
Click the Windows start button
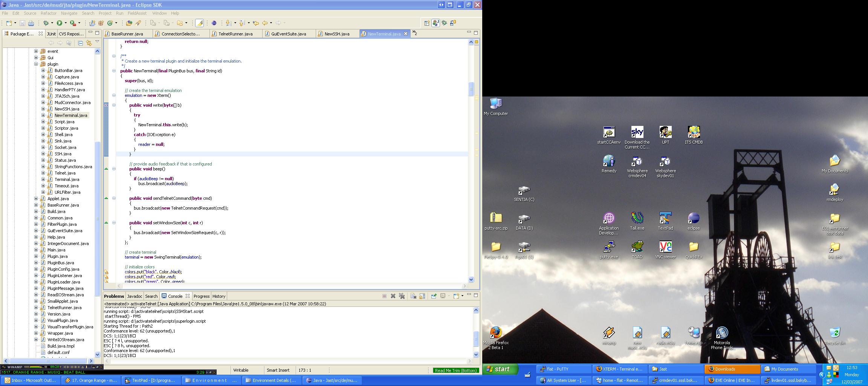501,369
